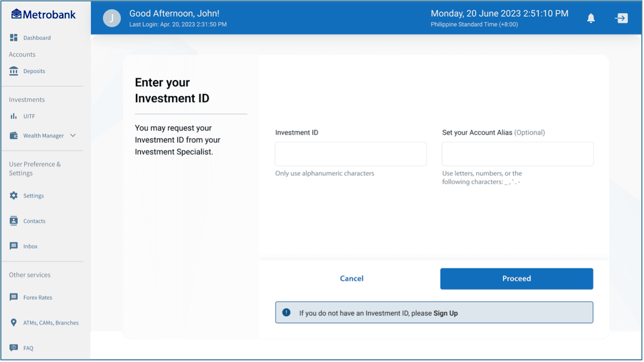Click the Forex Rates icon
Image resolution: width=644 pixels, height=362 pixels.
point(14,297)
